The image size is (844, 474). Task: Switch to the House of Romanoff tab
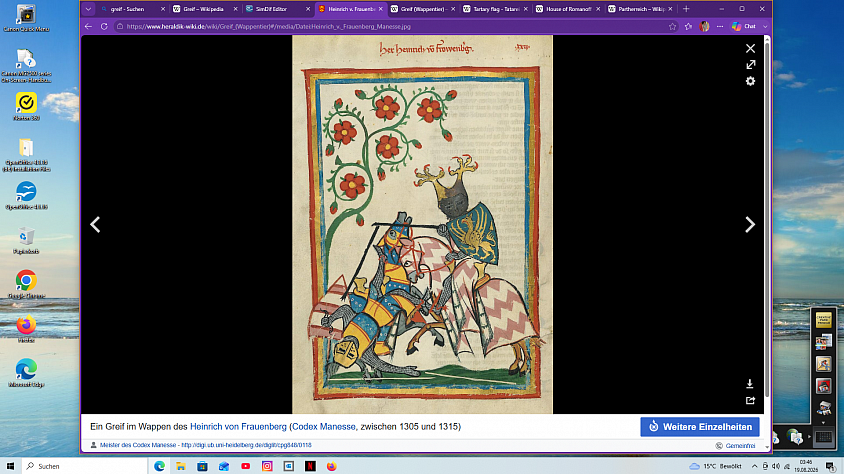click(x=568, y=9)
